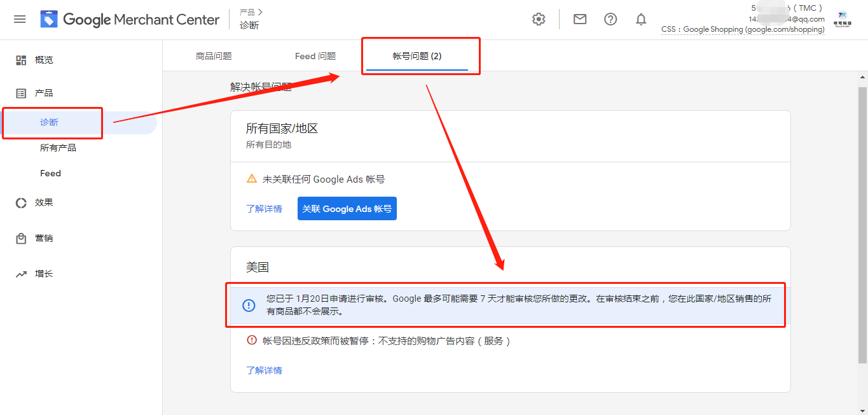
Task: Click the 美国 section heading
Action: [x=258, y=267]
